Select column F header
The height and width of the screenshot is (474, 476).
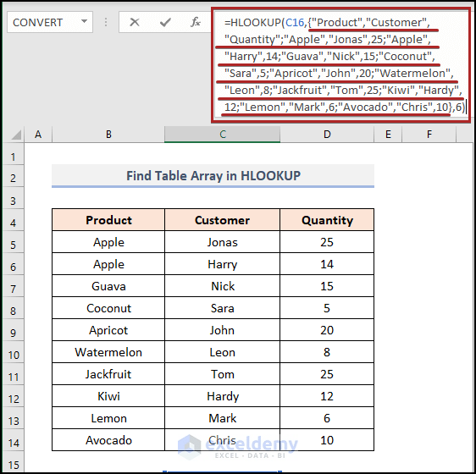pos(429,134)
